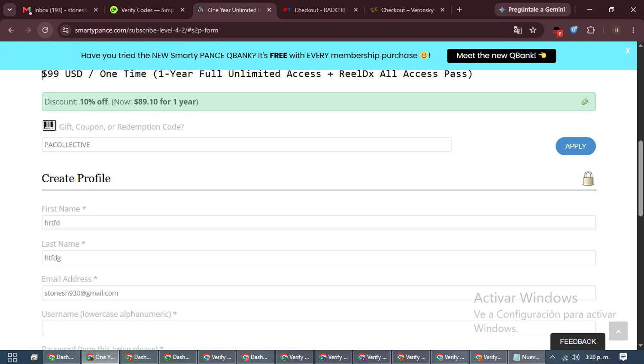Bookmark this page with the star icon
Screen dimensions: 644x364
point(533,30)
